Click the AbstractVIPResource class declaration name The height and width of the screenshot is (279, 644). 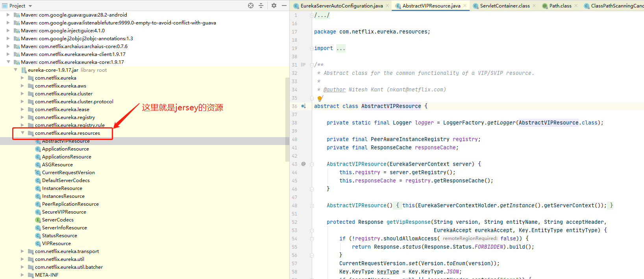(x=391, y=106)
